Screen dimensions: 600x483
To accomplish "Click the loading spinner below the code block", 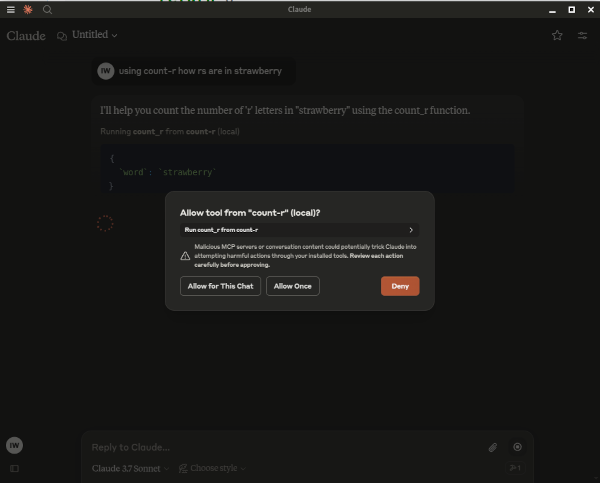I will 105,224.
